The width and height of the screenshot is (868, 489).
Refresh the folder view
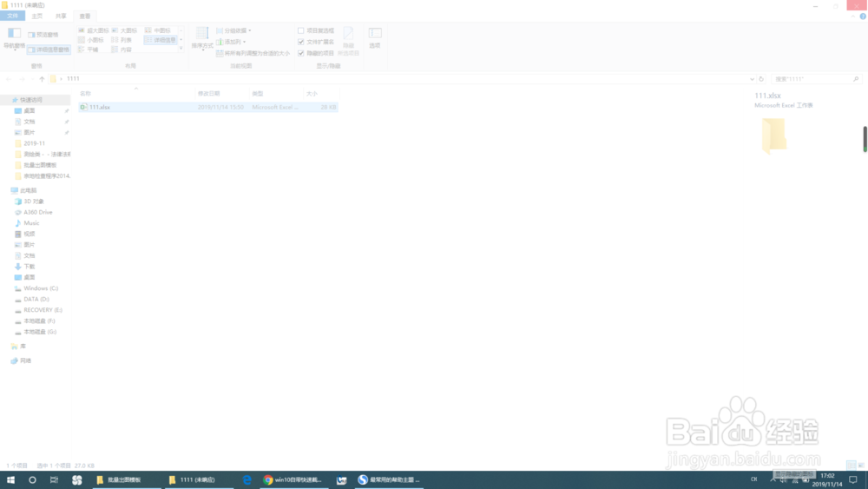click(x=762, y=79)
